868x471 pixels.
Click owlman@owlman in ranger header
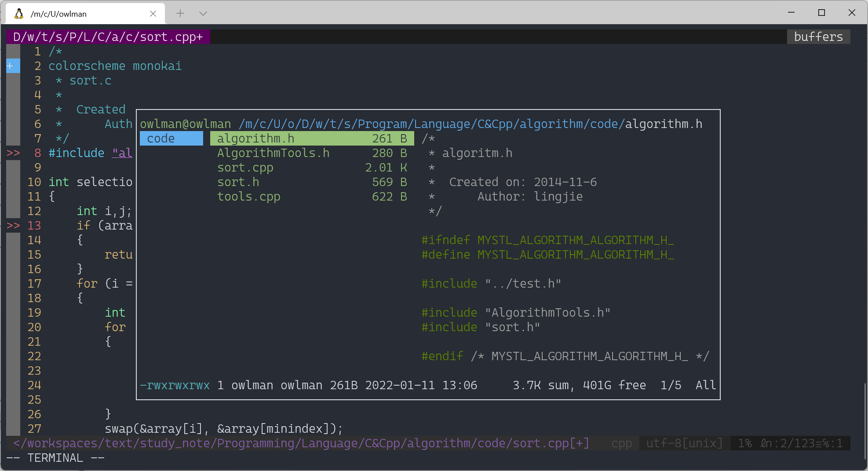click(x=186, y=124)
